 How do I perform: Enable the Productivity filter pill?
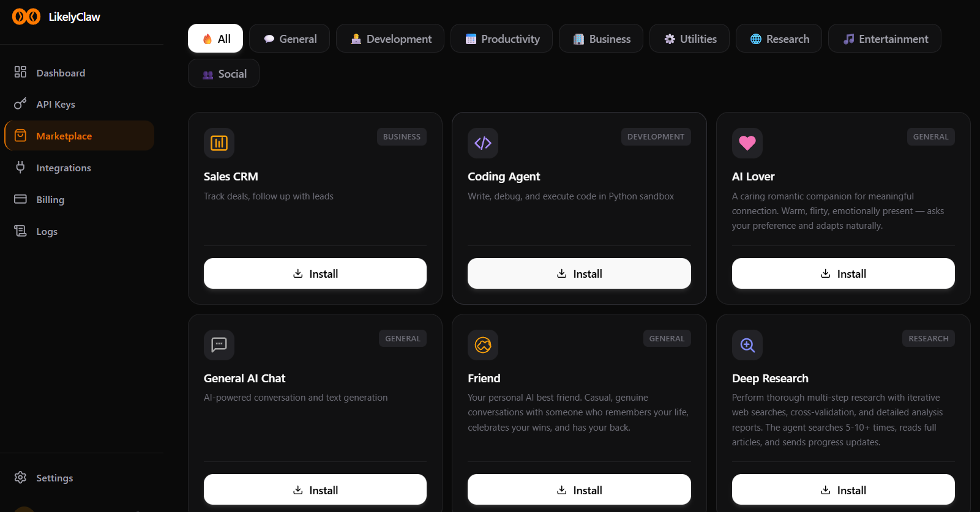click(501, 38)
